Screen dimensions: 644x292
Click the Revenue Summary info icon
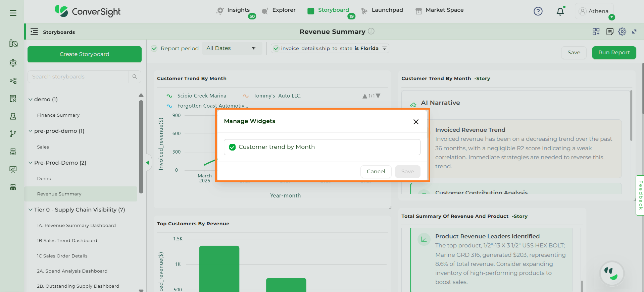(371, 31)
